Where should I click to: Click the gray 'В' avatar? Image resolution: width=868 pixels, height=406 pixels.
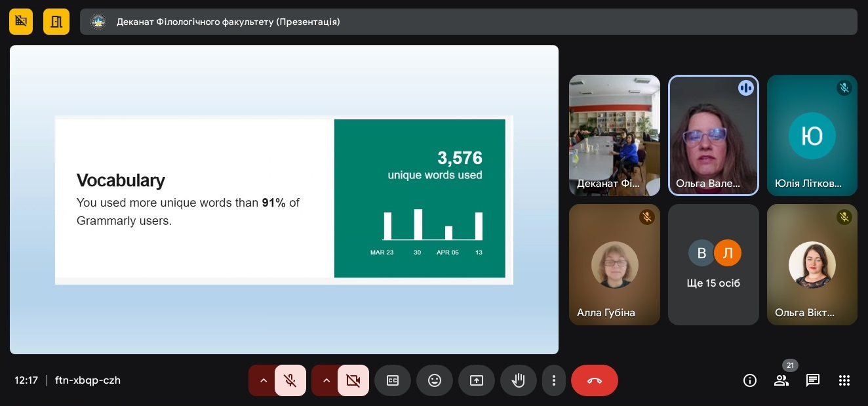701,253
